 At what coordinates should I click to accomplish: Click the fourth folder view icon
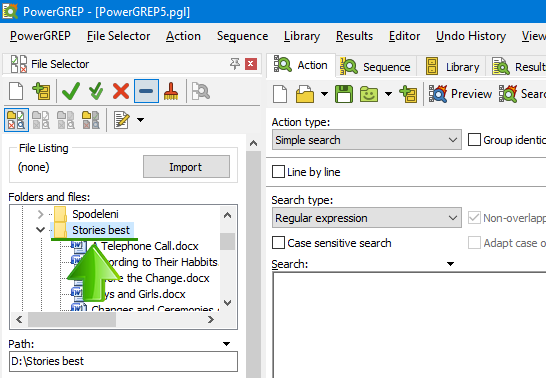[91, 120]
